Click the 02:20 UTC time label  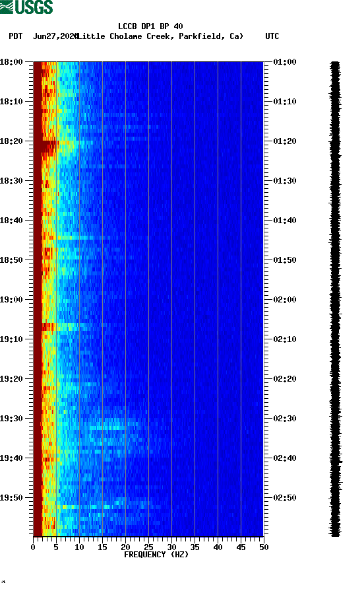click(285, 379)
